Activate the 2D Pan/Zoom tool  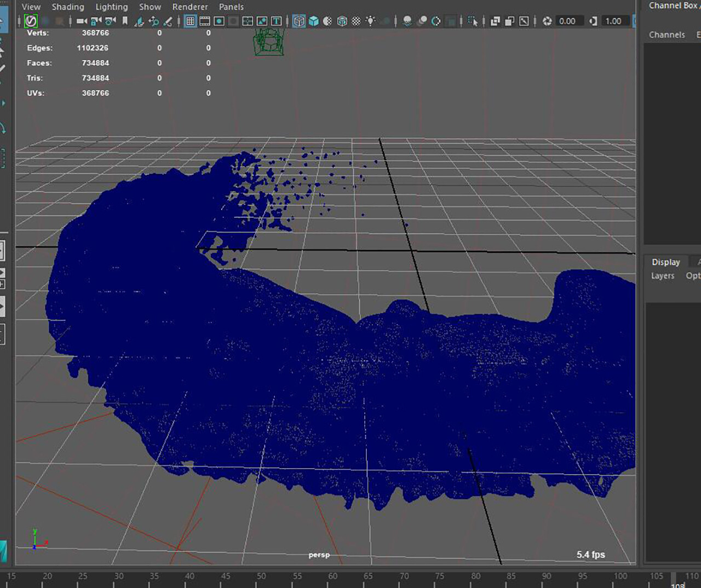point(152,22)
